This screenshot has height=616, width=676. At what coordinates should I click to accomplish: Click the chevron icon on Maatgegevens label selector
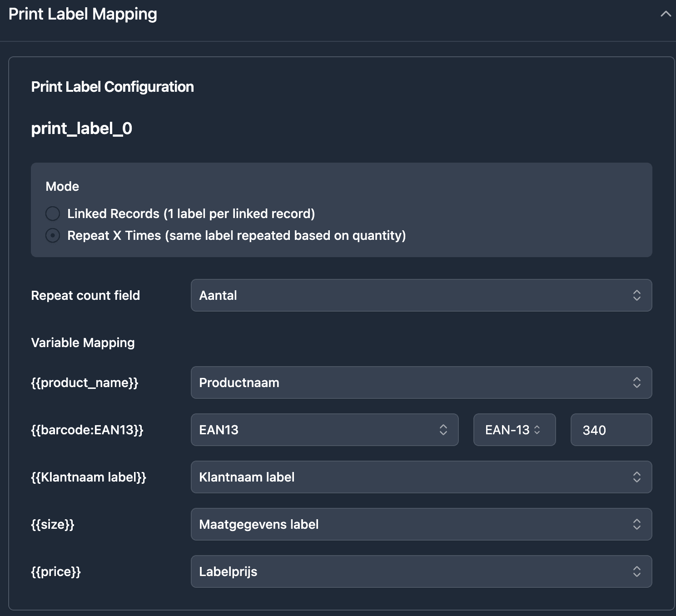click(637, 524)
